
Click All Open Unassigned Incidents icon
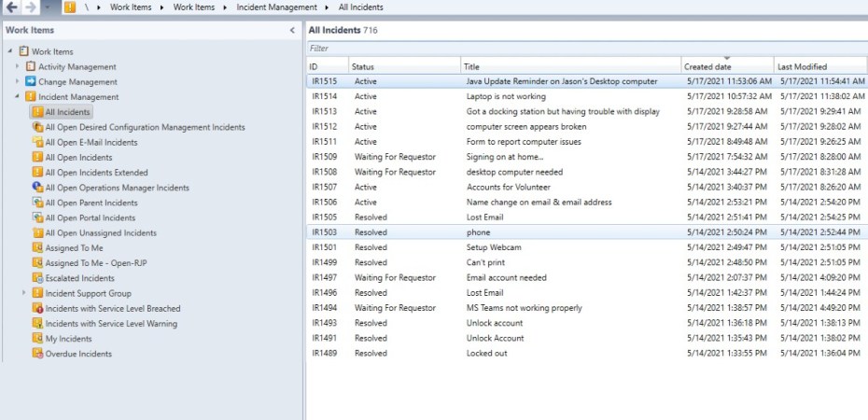37,232
